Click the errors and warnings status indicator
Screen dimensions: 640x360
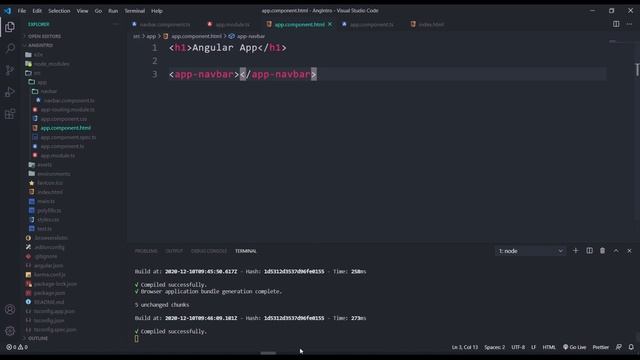tap(17, 347)
